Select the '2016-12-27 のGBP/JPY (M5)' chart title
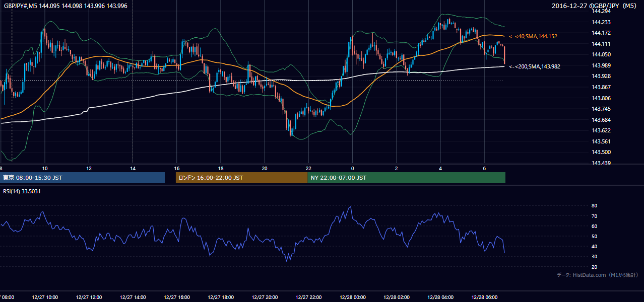 [x=595, y=6]
